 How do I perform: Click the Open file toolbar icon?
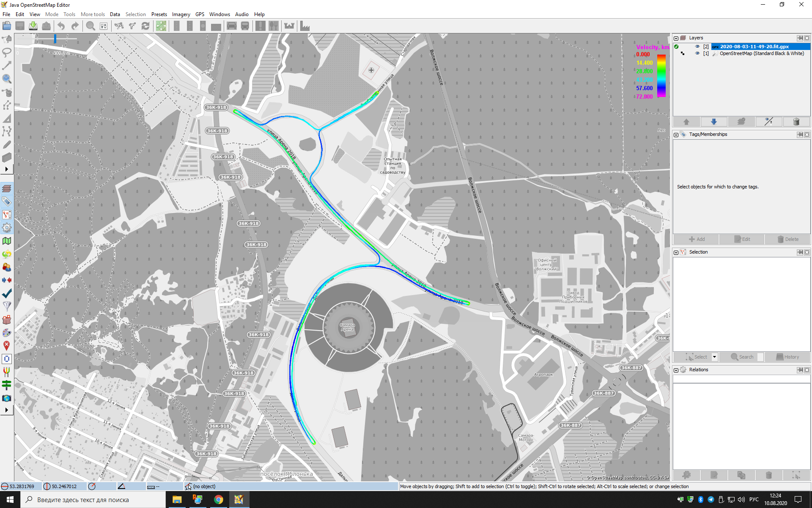7,26
